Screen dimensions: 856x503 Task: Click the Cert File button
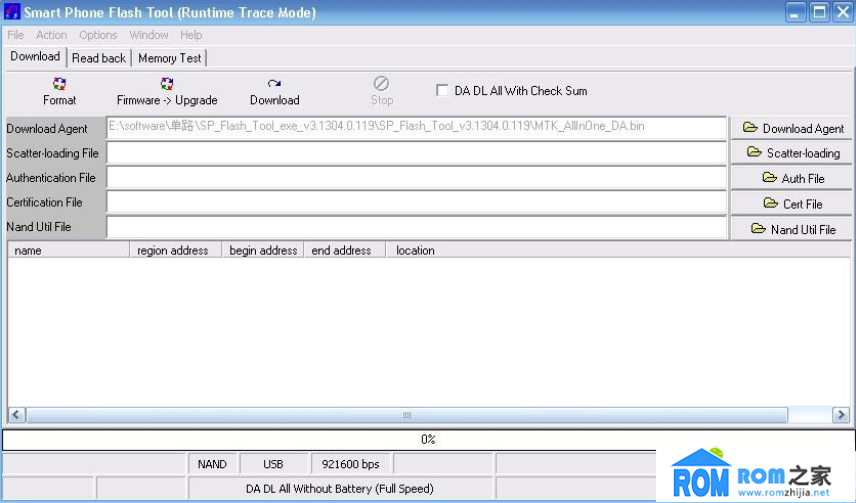coord(792,204)
